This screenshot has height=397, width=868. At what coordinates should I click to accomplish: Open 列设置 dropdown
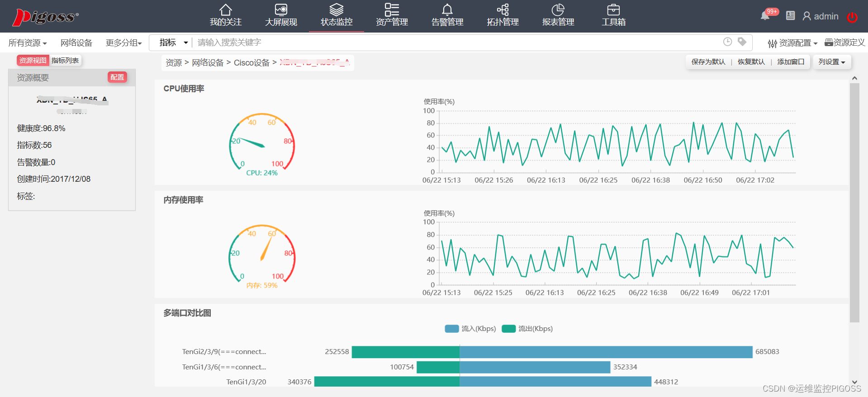coord(832,62)
